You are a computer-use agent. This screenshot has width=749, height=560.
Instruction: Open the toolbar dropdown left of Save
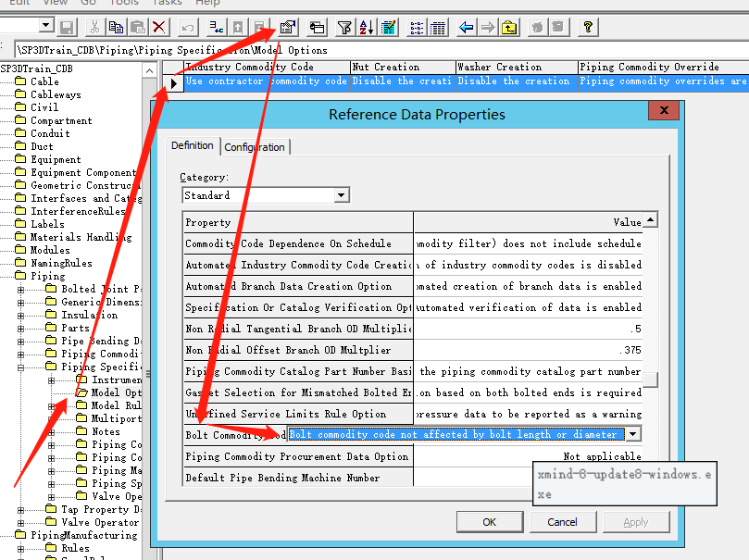pyautogui.click(x=46, y=25)
